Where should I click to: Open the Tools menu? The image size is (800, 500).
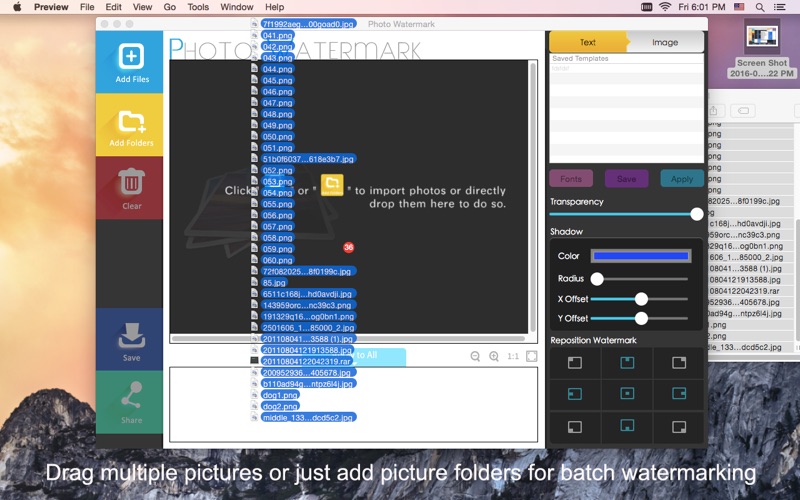(x=198, y=7)
